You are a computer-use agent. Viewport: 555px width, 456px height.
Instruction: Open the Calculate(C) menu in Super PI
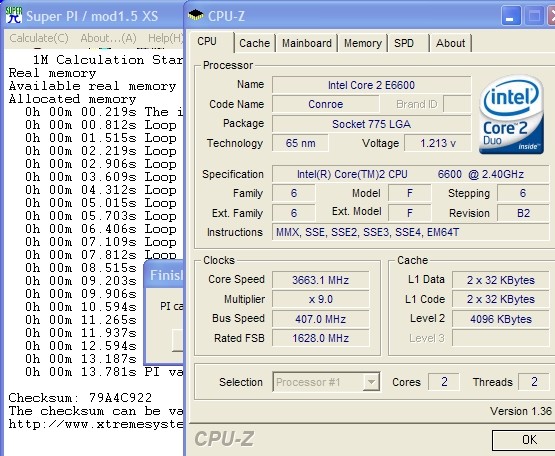[39, 38]
